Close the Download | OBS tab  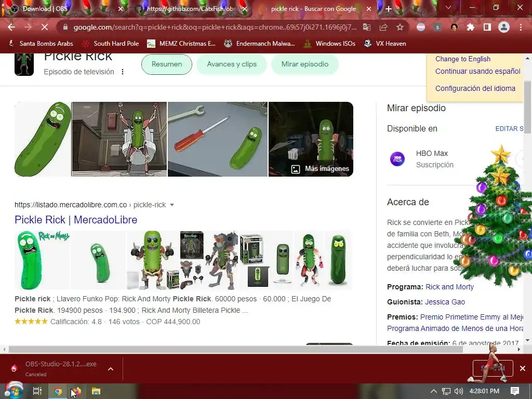coord(121,9)
